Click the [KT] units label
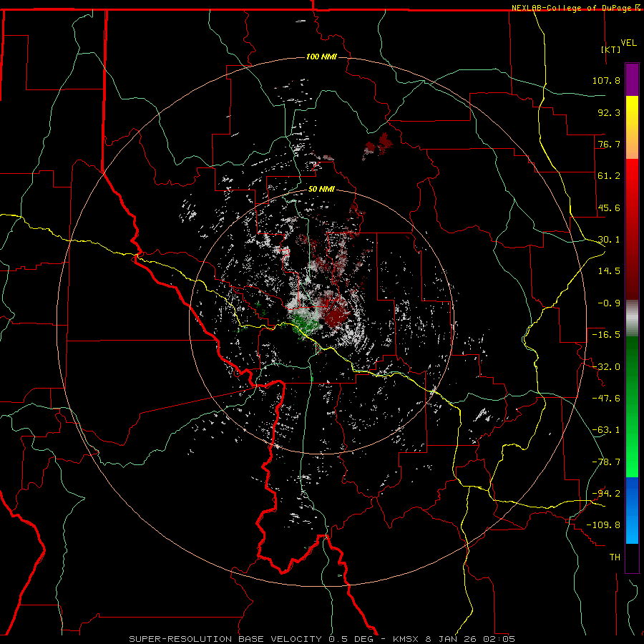The height and width of the screenshot is (644, 644). 611,49
